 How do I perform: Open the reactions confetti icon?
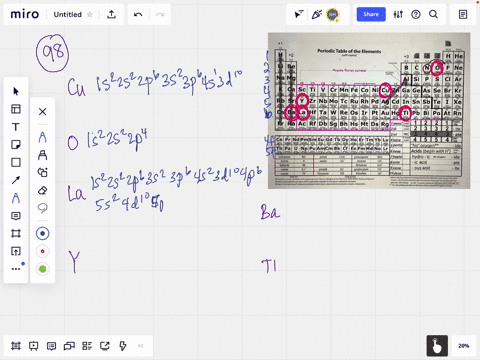316,14
